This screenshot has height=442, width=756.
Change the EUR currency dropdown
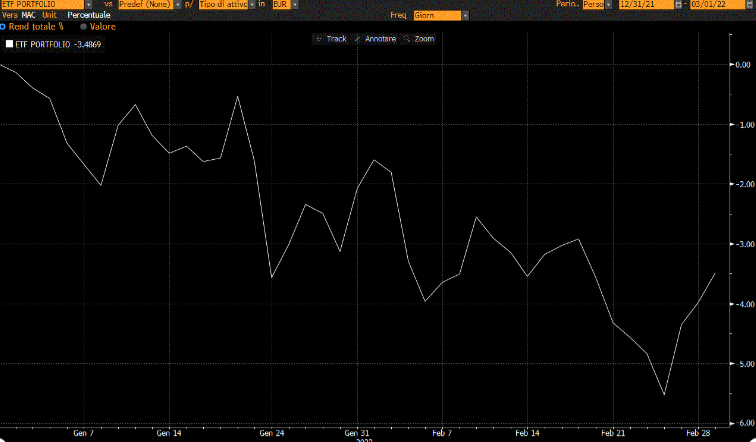pos(294,5)
